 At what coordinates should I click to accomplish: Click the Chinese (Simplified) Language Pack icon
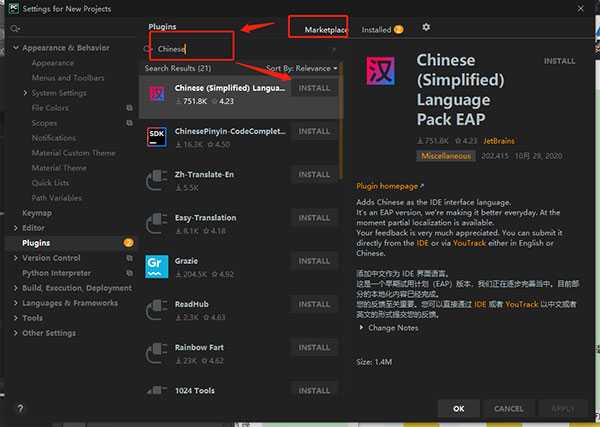[x=157, y=94]
